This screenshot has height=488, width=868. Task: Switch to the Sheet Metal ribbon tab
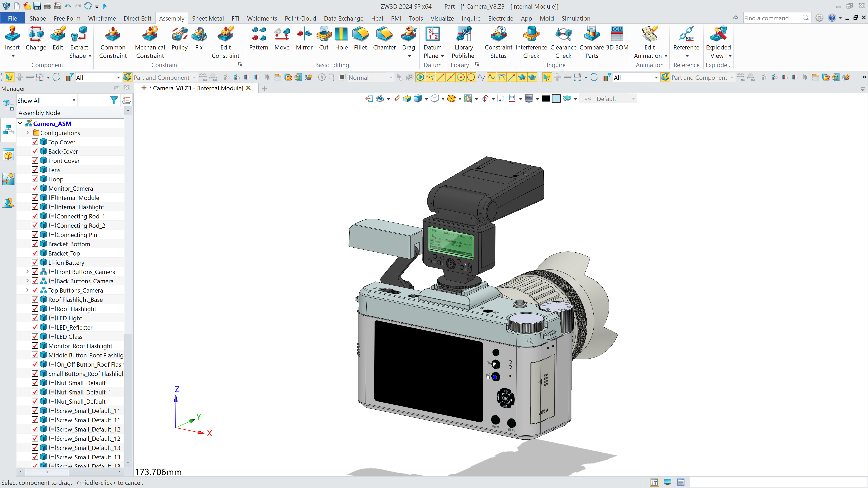click(x=208, y=18)
